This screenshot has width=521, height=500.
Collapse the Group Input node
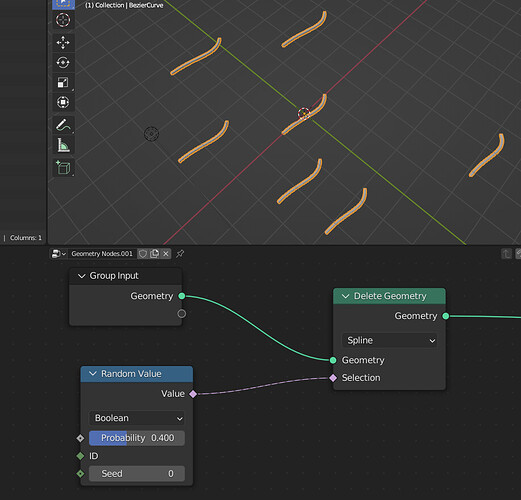tap(81, 276)
